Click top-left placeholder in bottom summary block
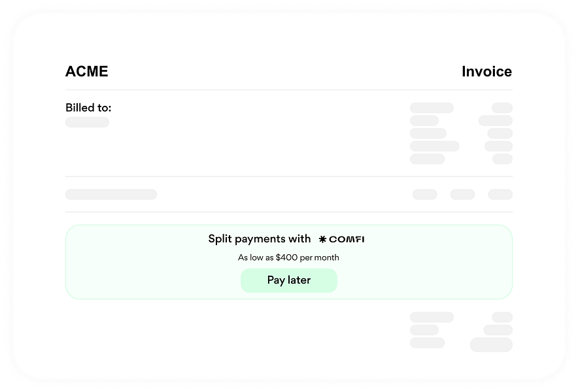578x392 pixels. 432,317
